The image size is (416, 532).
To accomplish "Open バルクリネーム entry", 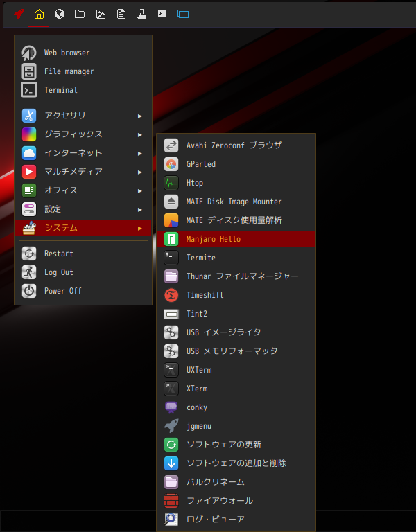I will tap(236, 482).
